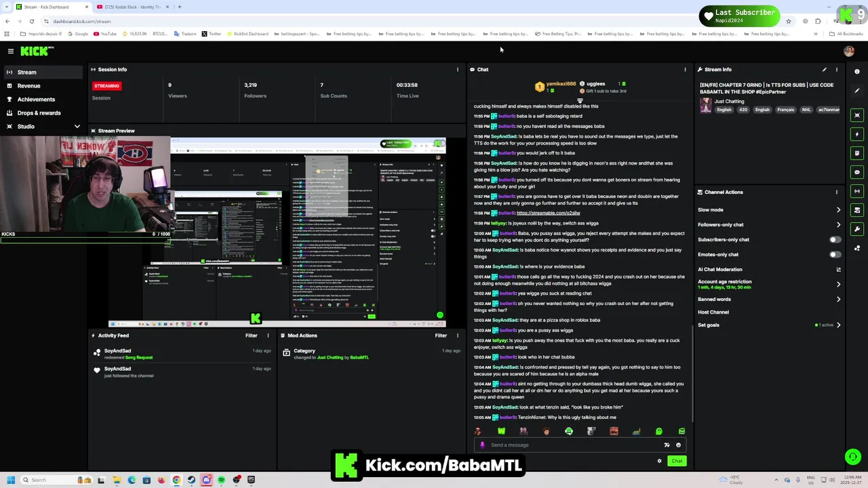
Task: Toggle Emotes-only chat switch
Action: (835, 254)
